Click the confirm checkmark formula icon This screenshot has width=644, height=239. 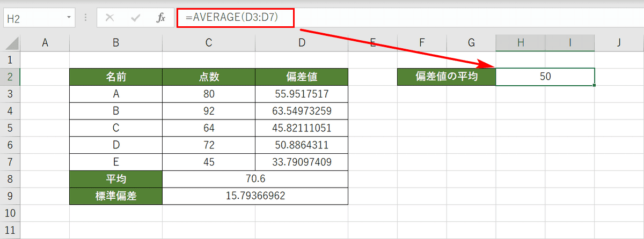tap(135, 18)
